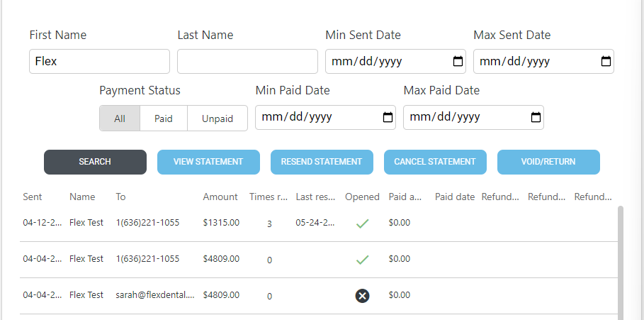
Task: Click the View Statement button
Action: [208, 162]
